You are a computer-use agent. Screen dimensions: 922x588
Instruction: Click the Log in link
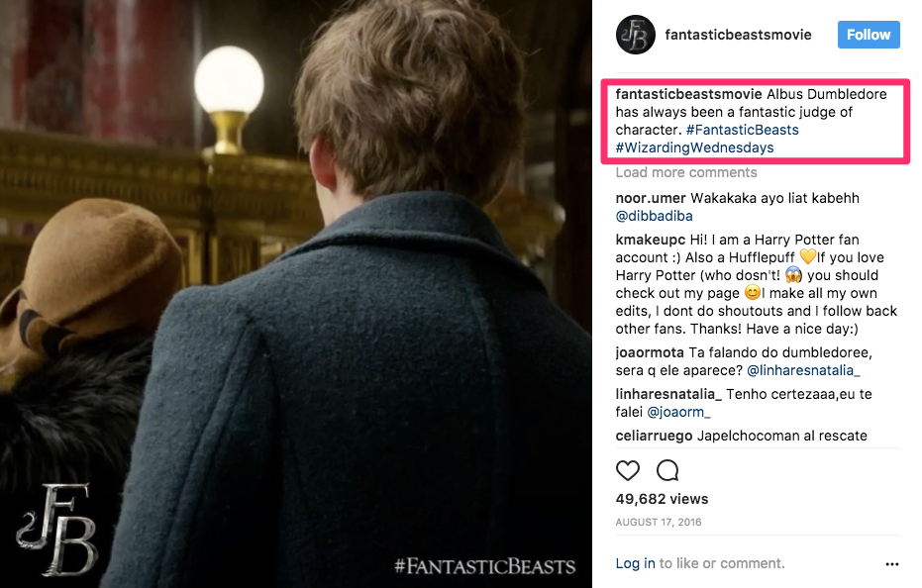(635, 563)
